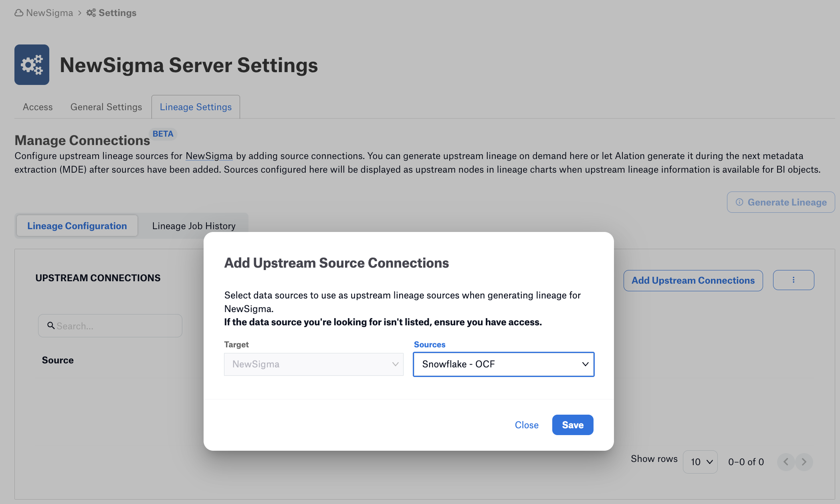This screenshot has height=504, width=840.
Task: Switch to the Access tab
Action: 38,107
